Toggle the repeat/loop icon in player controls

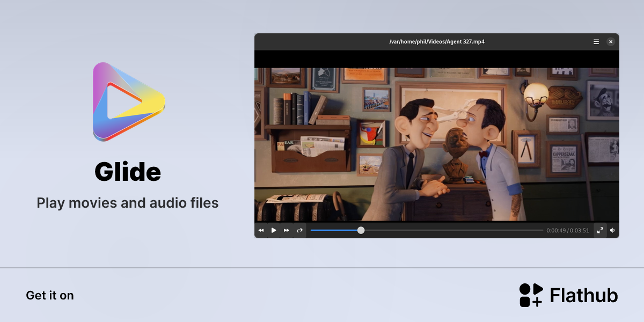point(299,230)
